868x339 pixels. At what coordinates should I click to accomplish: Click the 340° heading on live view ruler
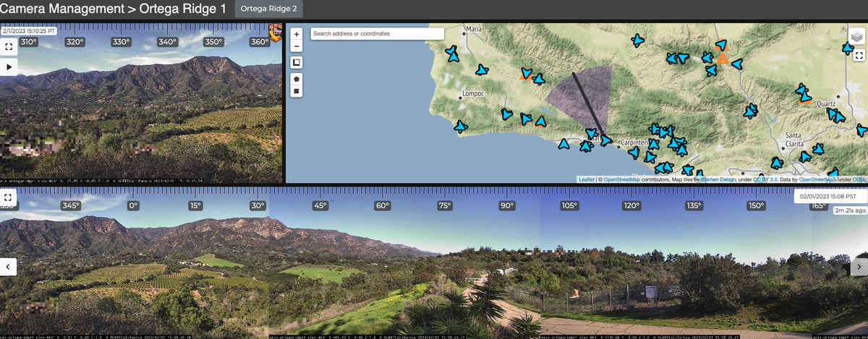pyautogui.click(x=167, y=43)
